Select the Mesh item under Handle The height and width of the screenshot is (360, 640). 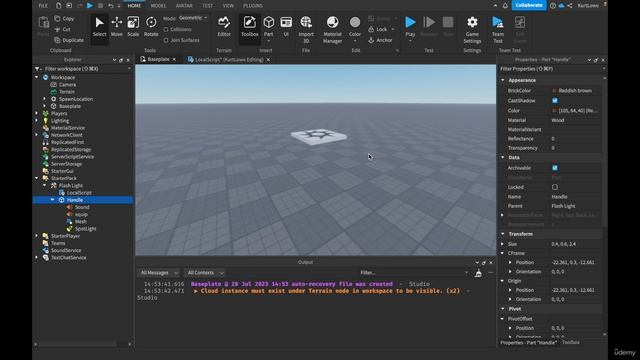pos(77,222)
